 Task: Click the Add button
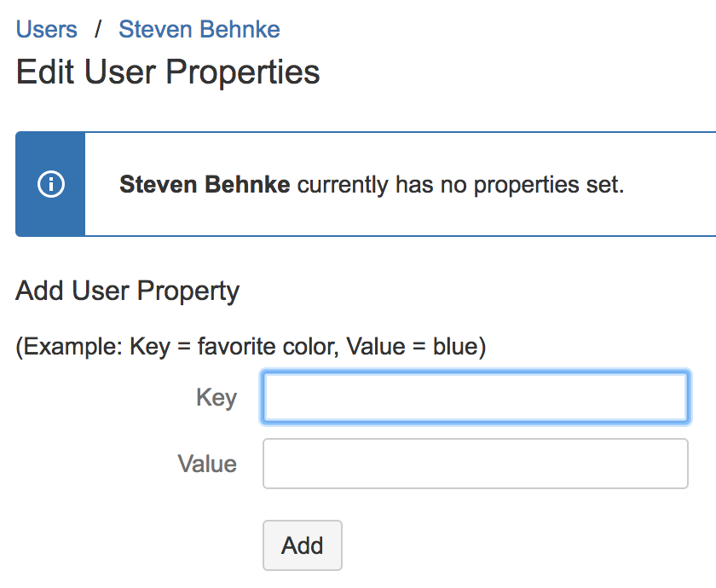[x=303, y=545]
